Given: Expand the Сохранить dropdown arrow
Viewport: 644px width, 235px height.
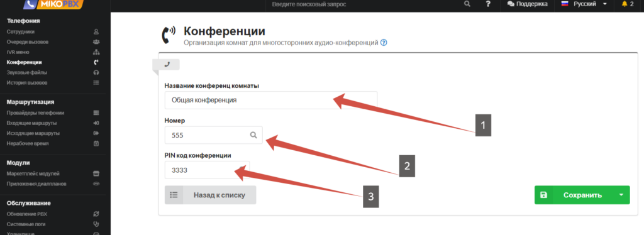Looking at the screenshot, I should point(621,195).
